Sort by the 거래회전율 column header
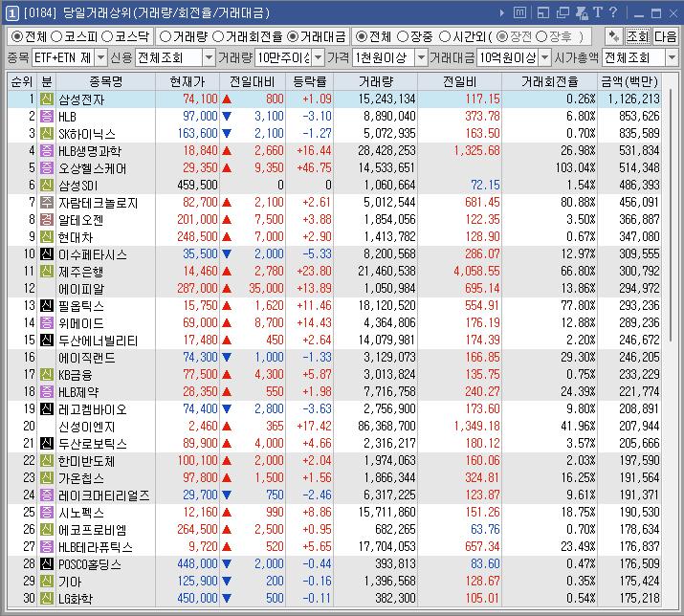 point(550,81)
